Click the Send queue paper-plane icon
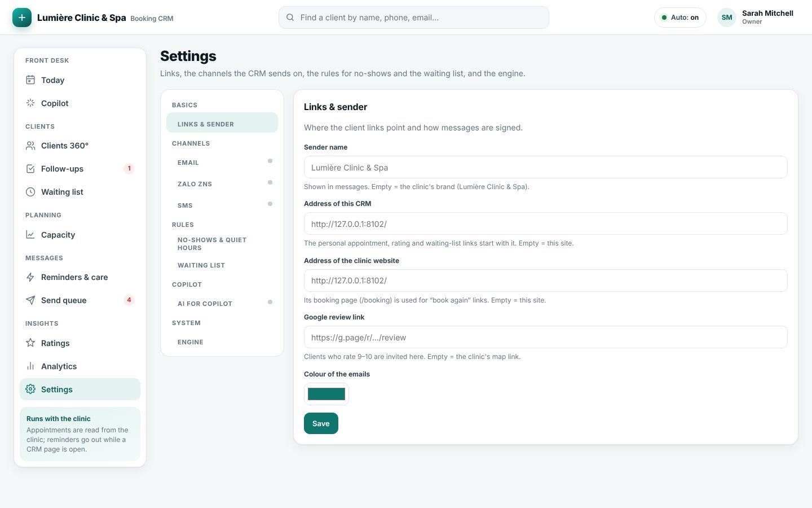 click(x=30, y=300)
